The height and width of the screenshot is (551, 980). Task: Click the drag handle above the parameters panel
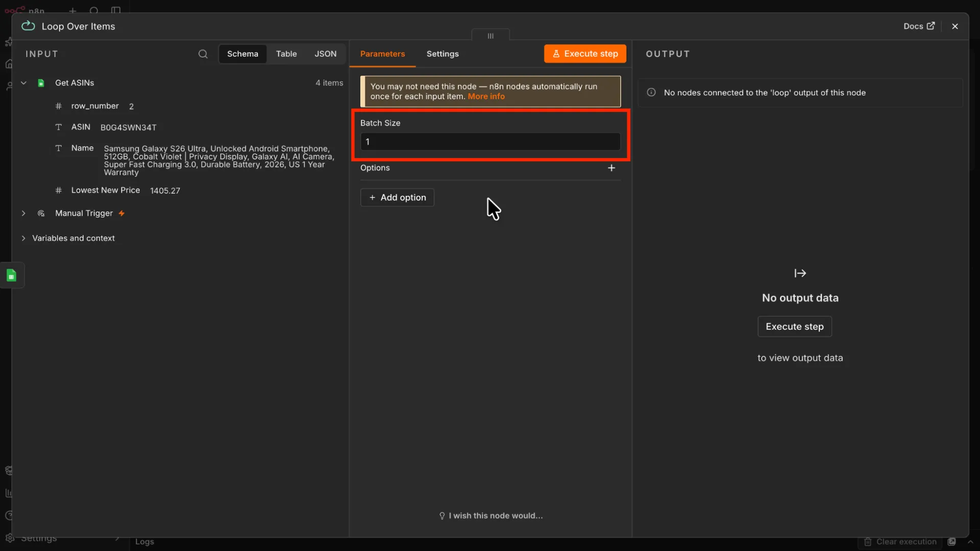[x=491, y=36]
